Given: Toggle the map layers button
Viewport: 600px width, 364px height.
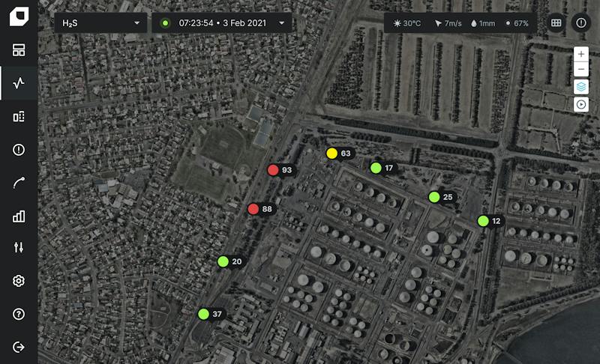Looking at the screenshot, I should click(580, 87).
